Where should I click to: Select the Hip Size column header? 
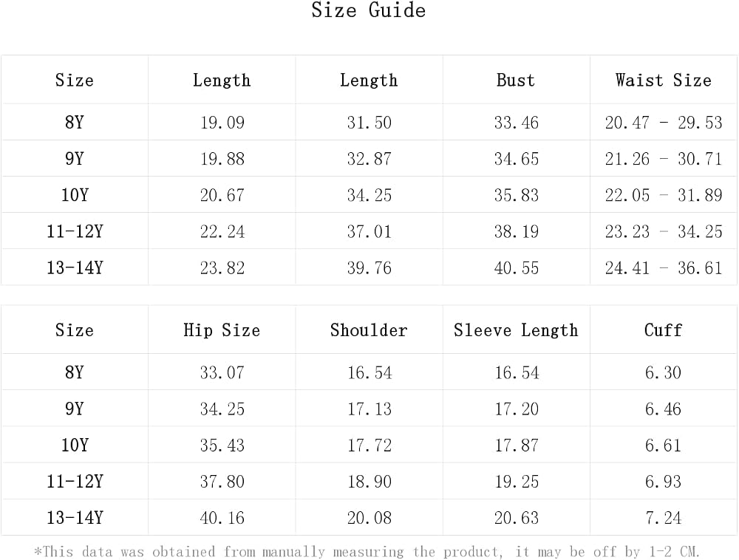point(222,330)
